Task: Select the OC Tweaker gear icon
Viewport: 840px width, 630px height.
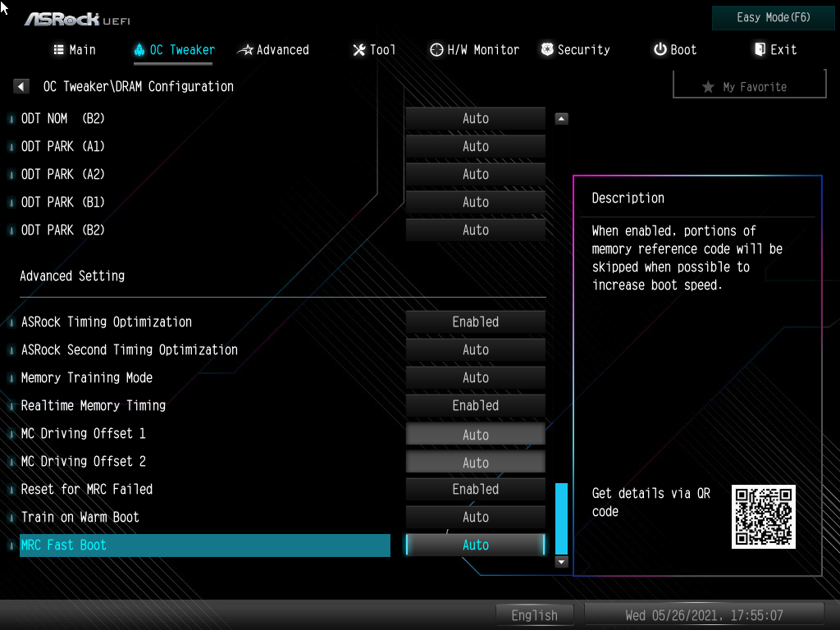Action: [x=139, y=49]
